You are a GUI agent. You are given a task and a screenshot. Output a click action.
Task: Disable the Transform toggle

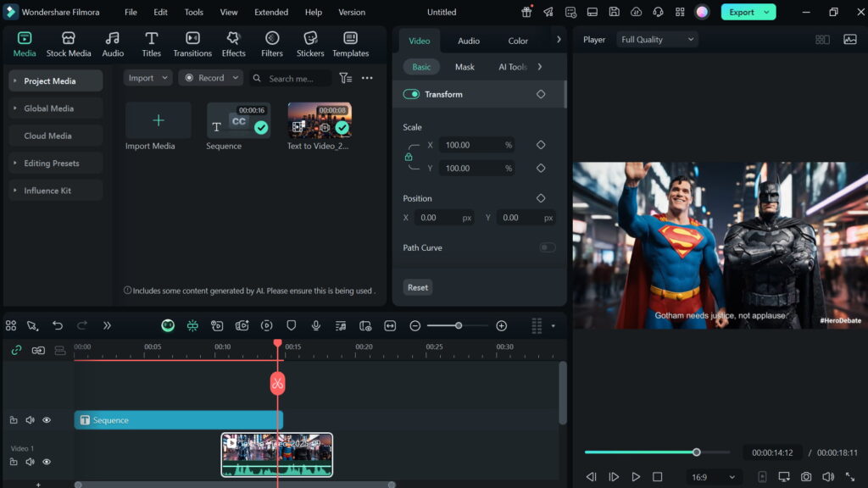410,94
